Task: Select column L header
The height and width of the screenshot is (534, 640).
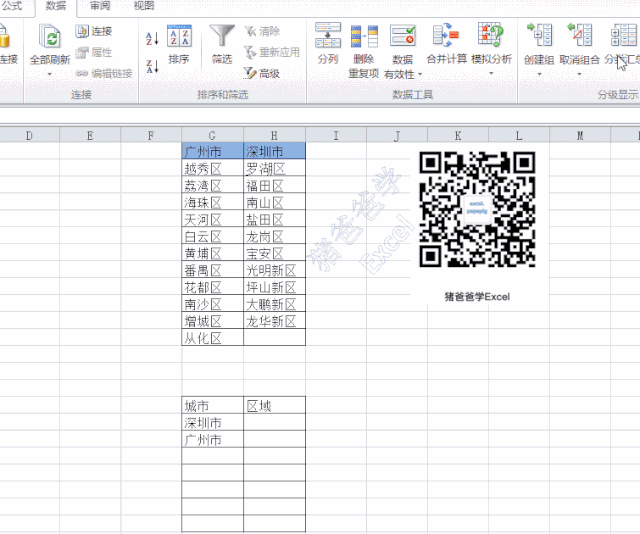Action: click(519, 136)
